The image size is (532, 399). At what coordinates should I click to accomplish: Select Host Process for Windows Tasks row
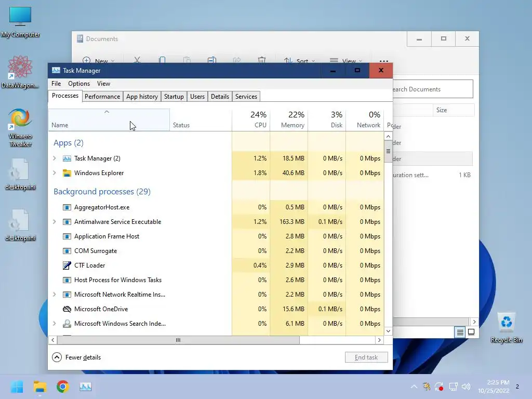point(216,280)
